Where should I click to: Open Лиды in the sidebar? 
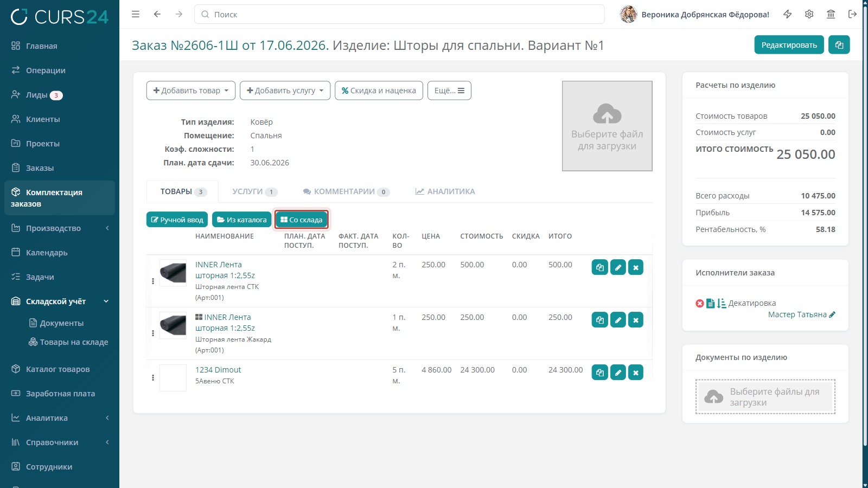coord(60,95)
